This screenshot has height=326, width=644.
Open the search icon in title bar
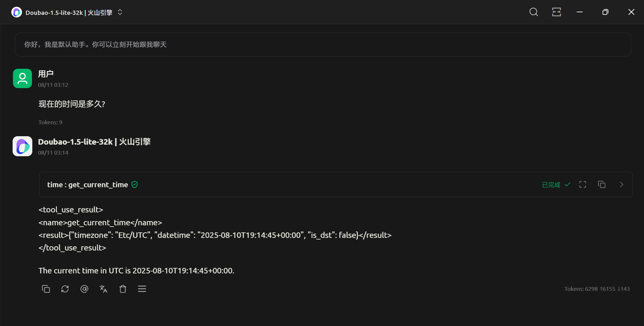[533, 12]
